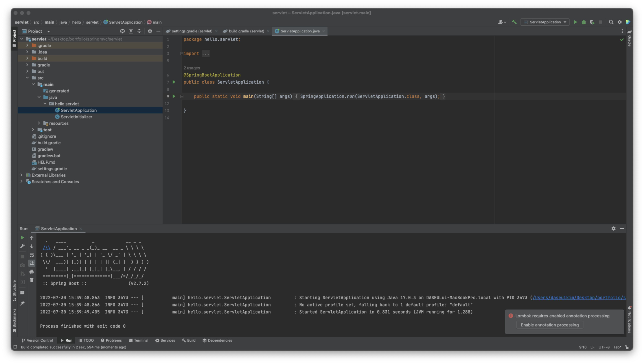Click Enable annotation processing button
Screen dimensions: 644x364
(x=550, y=325)
